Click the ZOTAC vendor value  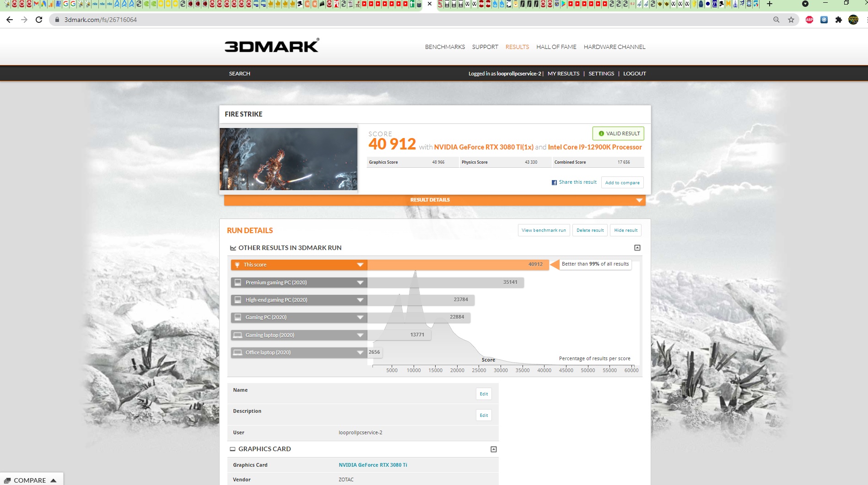(346, 480)
